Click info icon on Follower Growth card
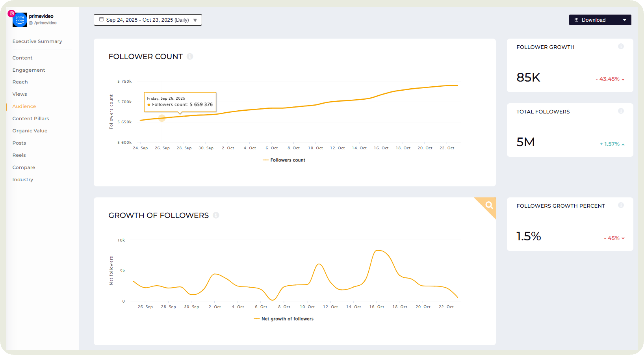The image size is (644, 355). coord(621,46)
